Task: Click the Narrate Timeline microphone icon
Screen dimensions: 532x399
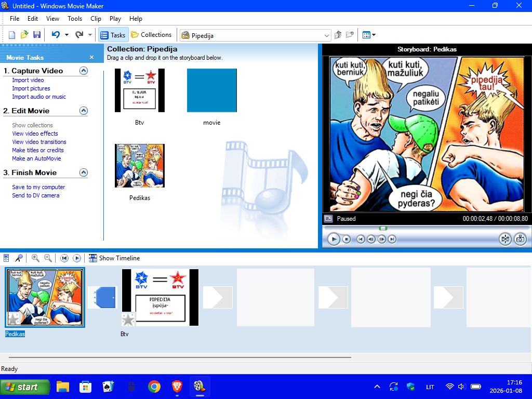Action: 19,258
